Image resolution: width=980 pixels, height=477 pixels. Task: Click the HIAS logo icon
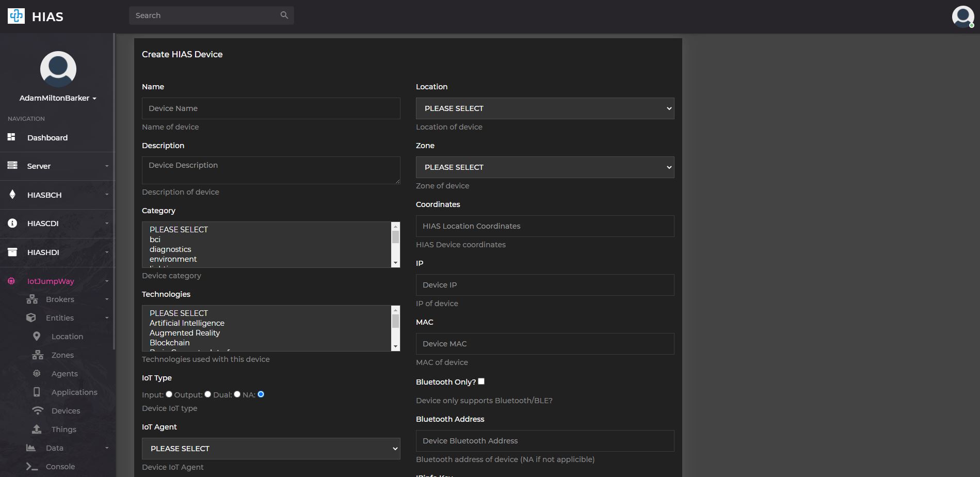(x=16, y=16)
